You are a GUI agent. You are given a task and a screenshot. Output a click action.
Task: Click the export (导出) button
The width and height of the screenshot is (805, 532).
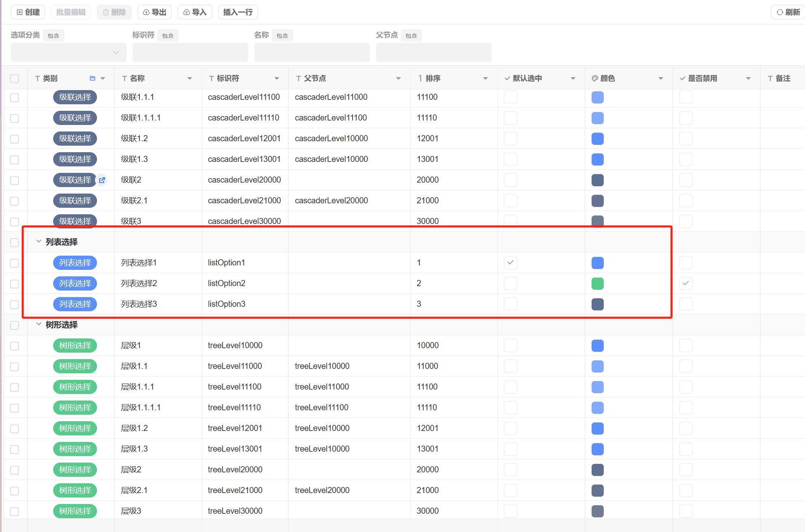(155, 12)
